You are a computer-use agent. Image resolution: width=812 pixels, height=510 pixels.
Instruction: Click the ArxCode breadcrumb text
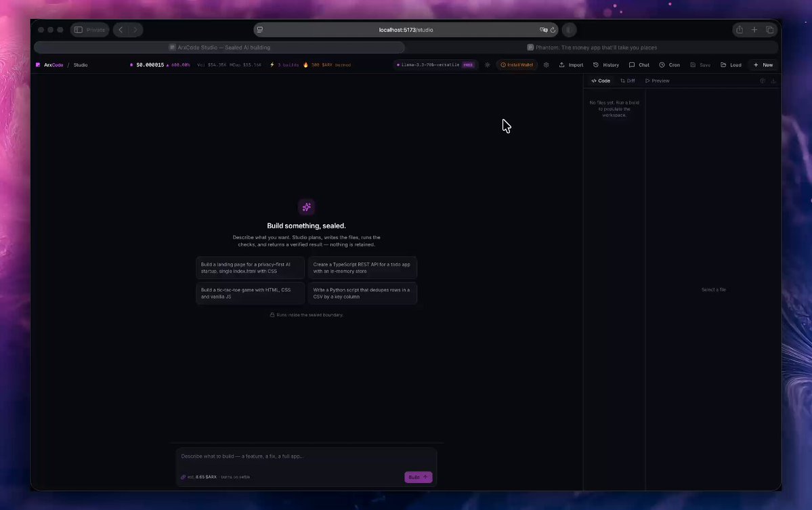[x=54, y=65]
